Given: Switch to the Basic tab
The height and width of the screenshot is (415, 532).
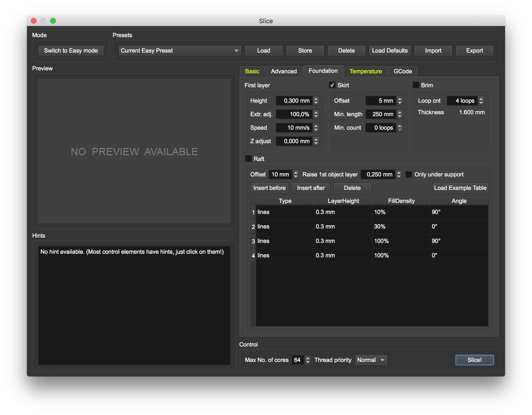Looking at the screenshot, I should (252, 71).
